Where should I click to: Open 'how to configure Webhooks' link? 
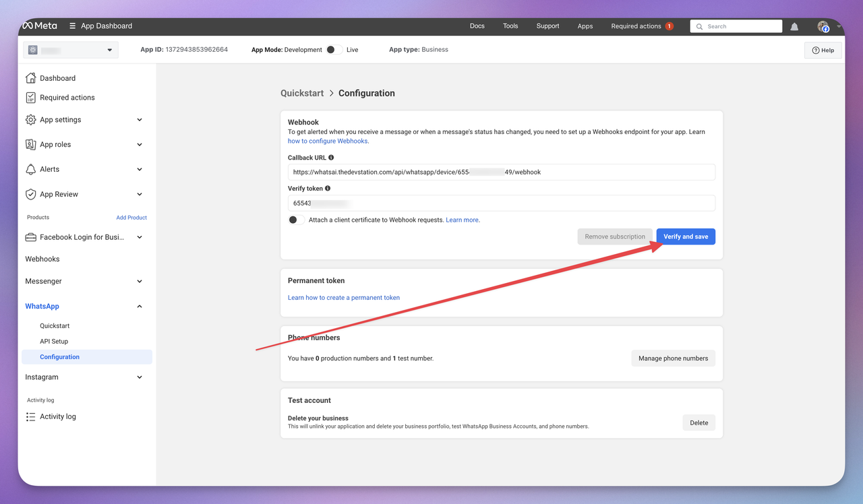328,141
